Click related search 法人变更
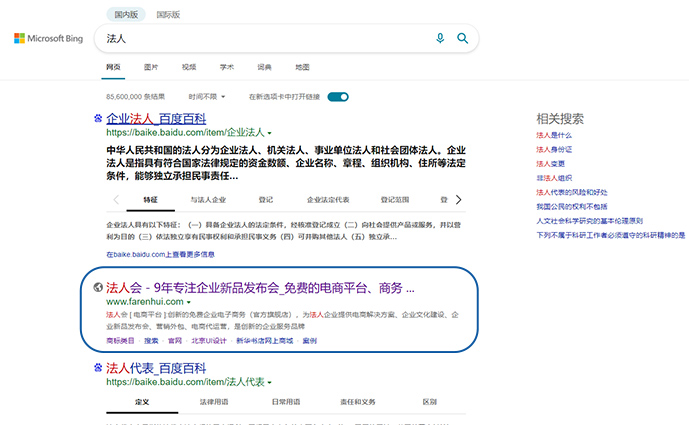689x425 pixels. click(x=551, y=163)
